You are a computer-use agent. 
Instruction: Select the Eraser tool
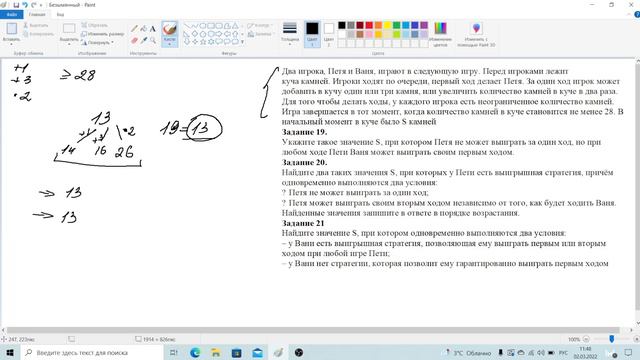click(x=134, y=40)
